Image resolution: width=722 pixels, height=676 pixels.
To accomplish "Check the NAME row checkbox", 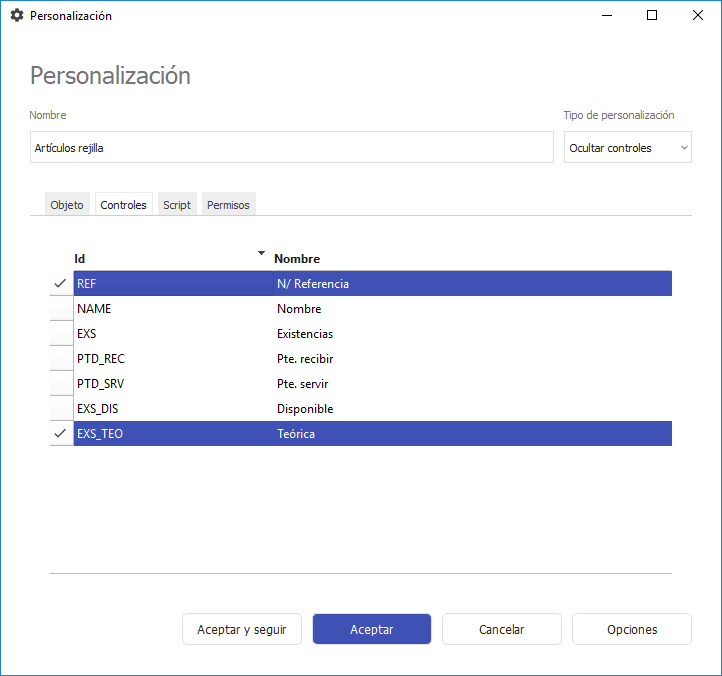I will (x=61, y=309).
